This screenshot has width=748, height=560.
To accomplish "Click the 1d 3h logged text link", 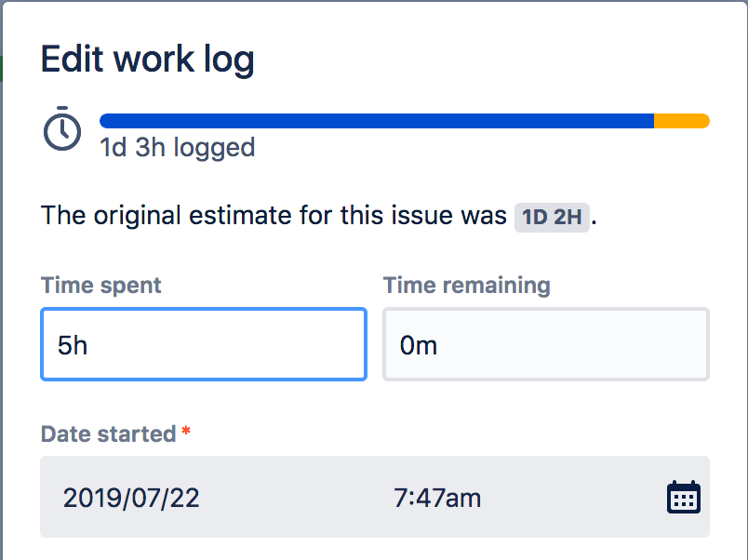I will 177,148.
